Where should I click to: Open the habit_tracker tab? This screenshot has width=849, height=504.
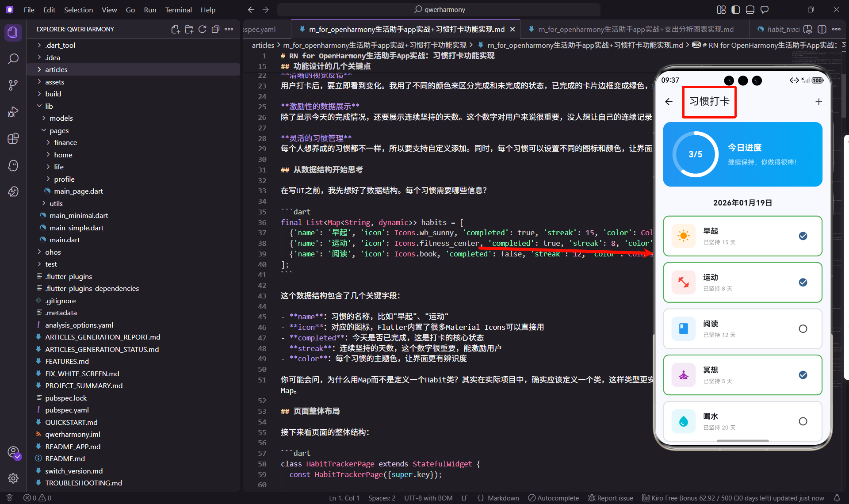coord(779,29)
